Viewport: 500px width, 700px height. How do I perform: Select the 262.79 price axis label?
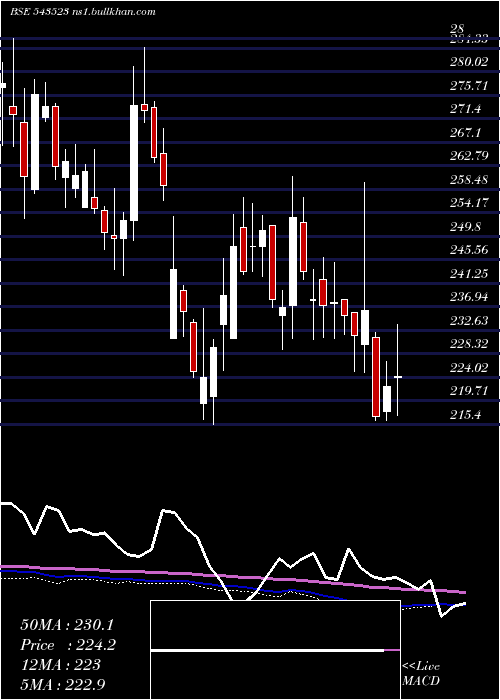pyautogui.click(x=469, y=156)
